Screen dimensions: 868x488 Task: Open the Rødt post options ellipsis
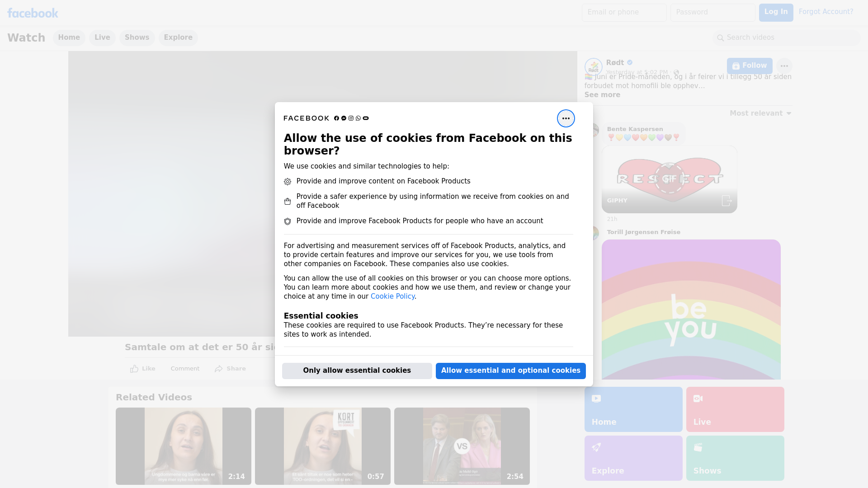[784, 66]
